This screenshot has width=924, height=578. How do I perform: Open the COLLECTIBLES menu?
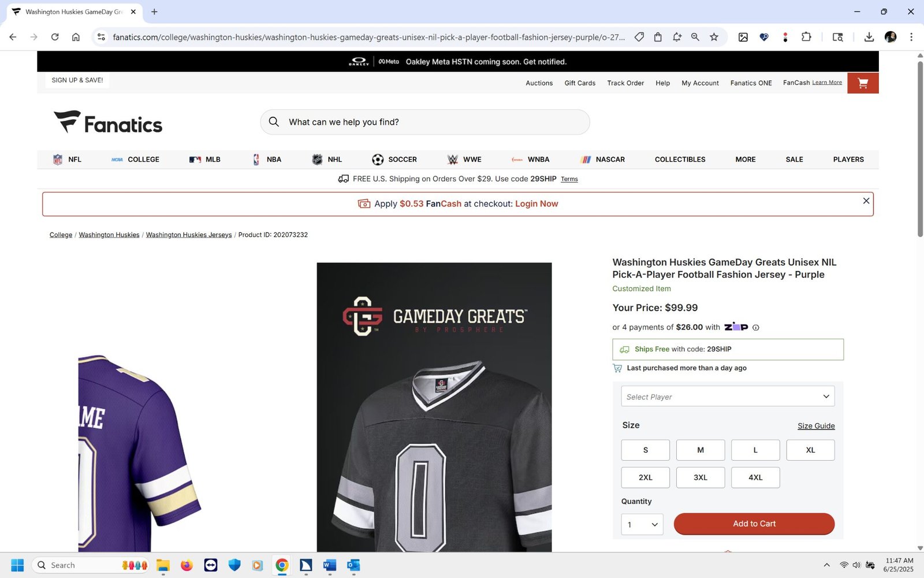[680, 160]
